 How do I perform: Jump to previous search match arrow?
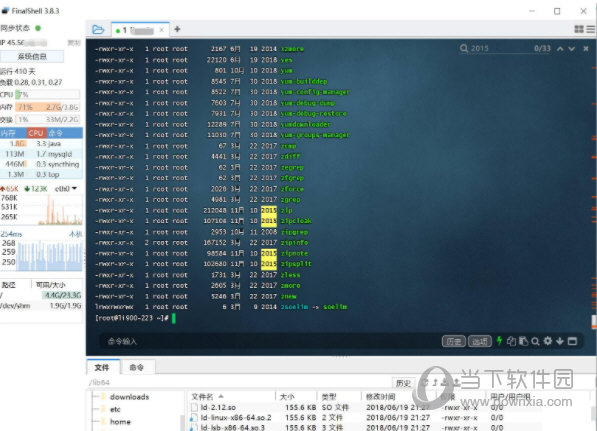click(560, 49)
